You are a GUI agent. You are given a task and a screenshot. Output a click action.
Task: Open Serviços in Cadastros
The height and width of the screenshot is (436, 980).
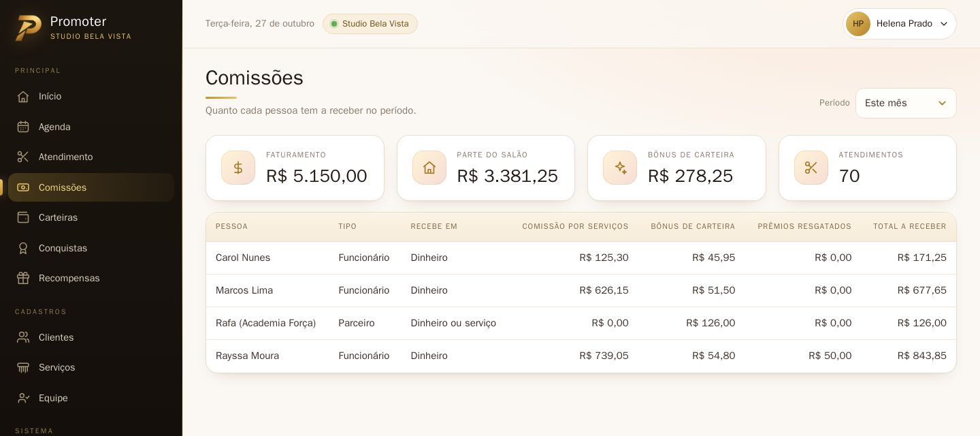(91, 367)
